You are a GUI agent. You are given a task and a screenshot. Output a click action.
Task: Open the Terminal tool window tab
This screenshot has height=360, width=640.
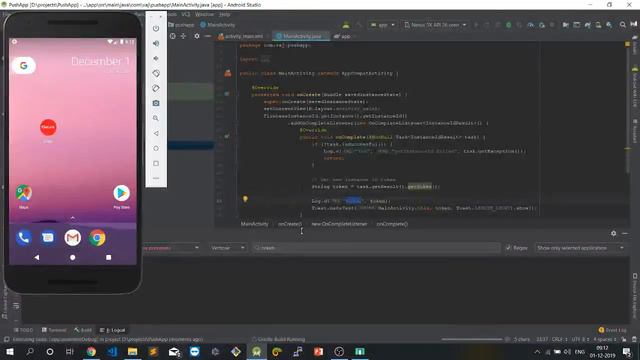tap(54, 330)
